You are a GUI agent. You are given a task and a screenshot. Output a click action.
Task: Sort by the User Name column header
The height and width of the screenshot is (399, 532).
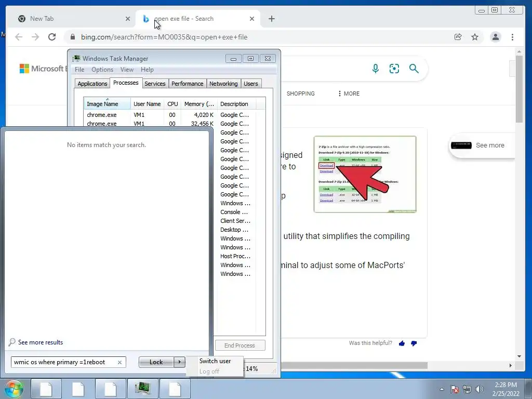coord(147,104)
